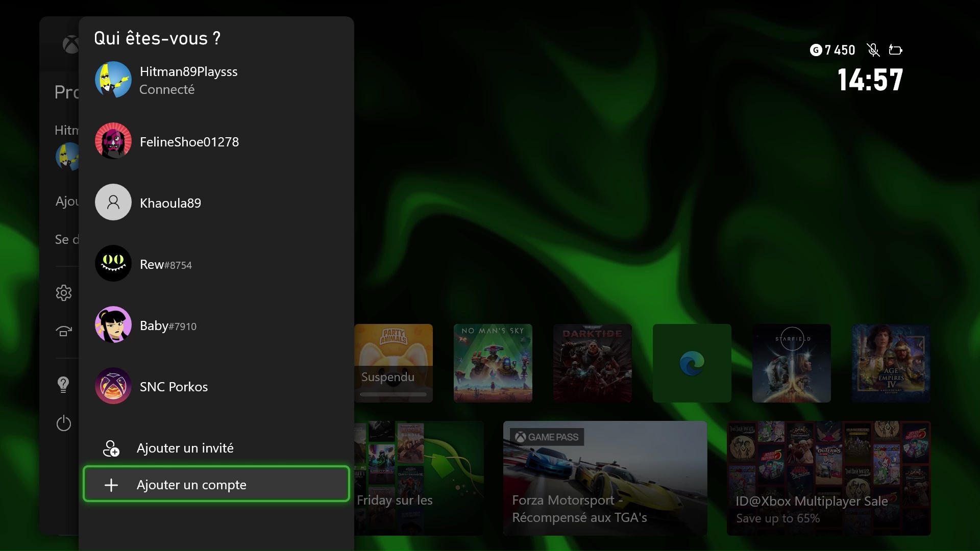Choose SNC Porkos Xbox avatar
Image resolution: width=980 pixels, height=551 pixels.
113,386
